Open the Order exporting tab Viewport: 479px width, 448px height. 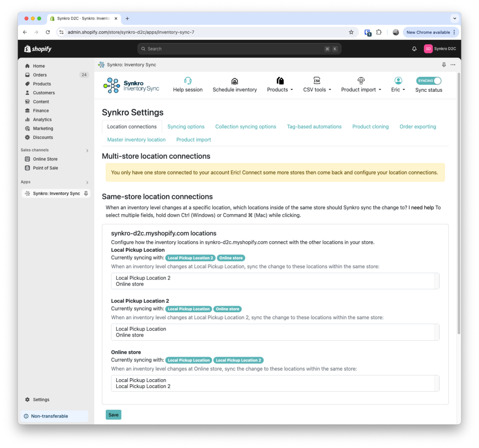pos(418,126)
